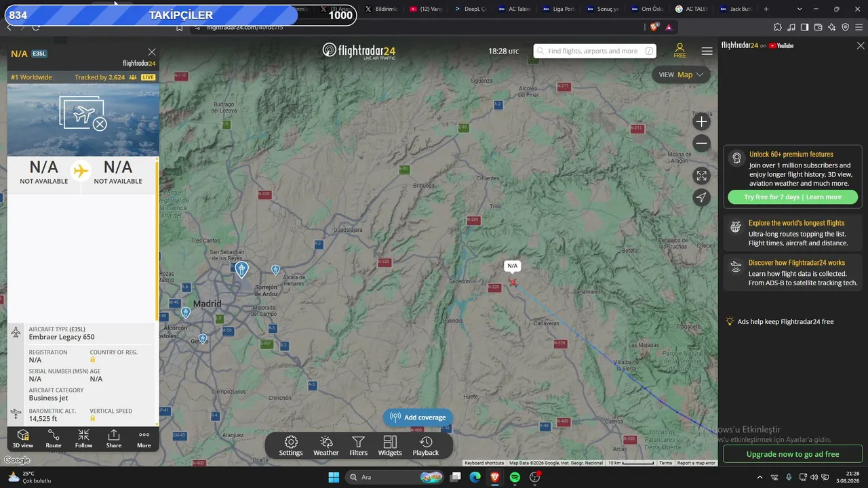Open the Widgets menu
Viewport: 868px width, 488px height.
(390, 446)
